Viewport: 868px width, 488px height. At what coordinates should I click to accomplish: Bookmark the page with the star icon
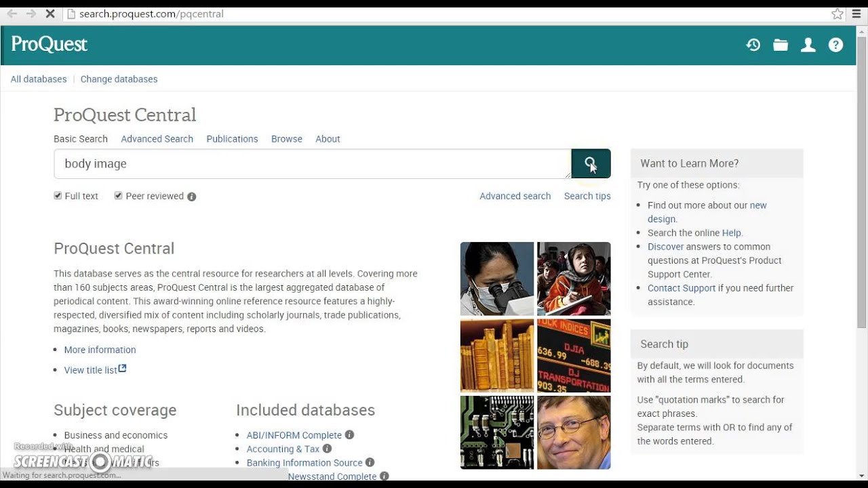[837, 14]
